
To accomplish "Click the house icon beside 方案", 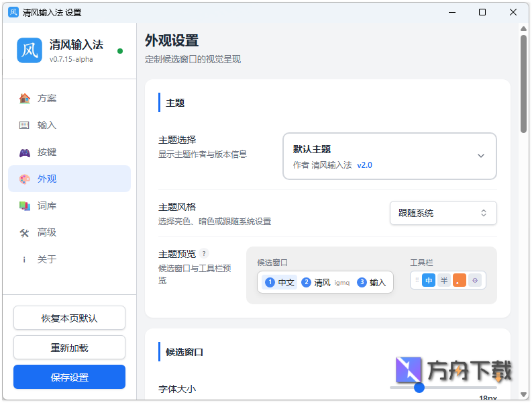I will [x=24, y=98].
